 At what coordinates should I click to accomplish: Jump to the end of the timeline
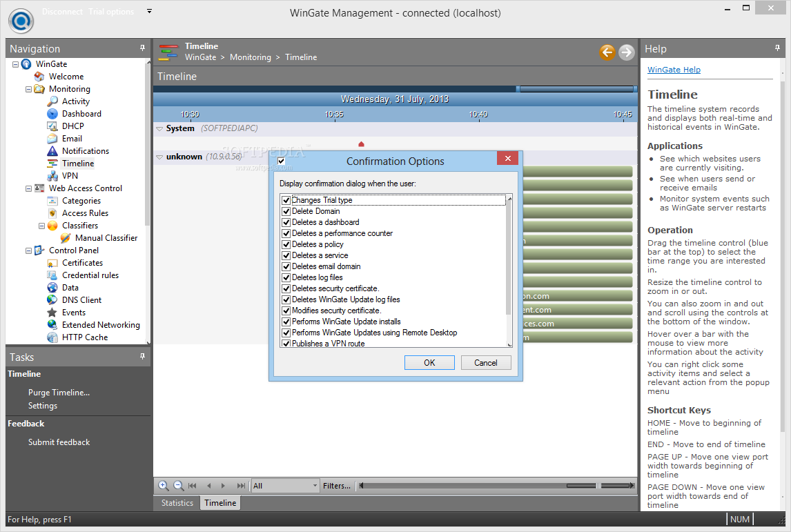click(241, 486)
